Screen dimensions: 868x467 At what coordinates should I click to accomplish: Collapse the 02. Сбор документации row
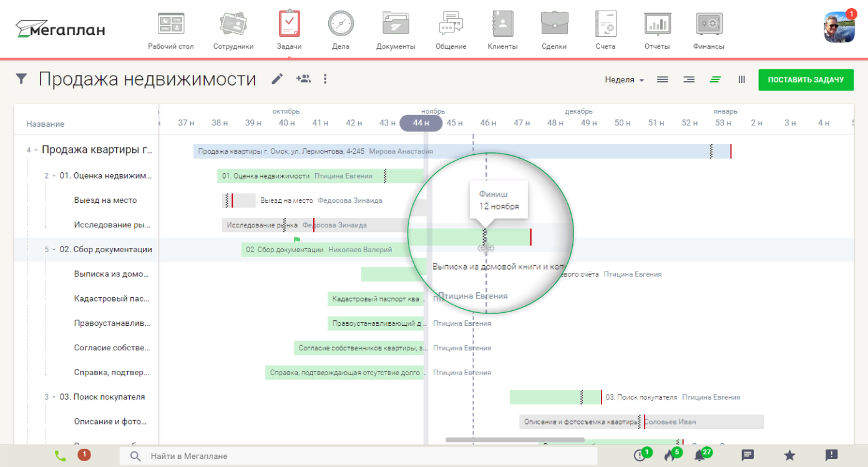coord(54,250)
